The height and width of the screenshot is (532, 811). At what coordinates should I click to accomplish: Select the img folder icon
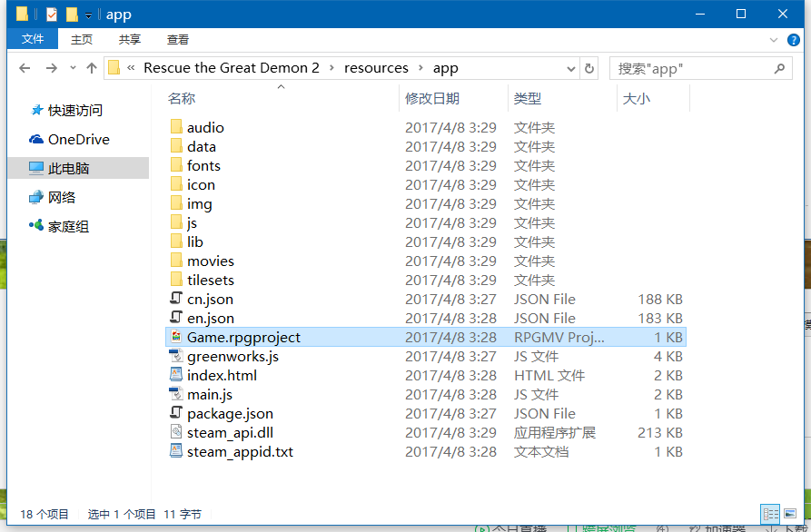(x=176, y=203)
